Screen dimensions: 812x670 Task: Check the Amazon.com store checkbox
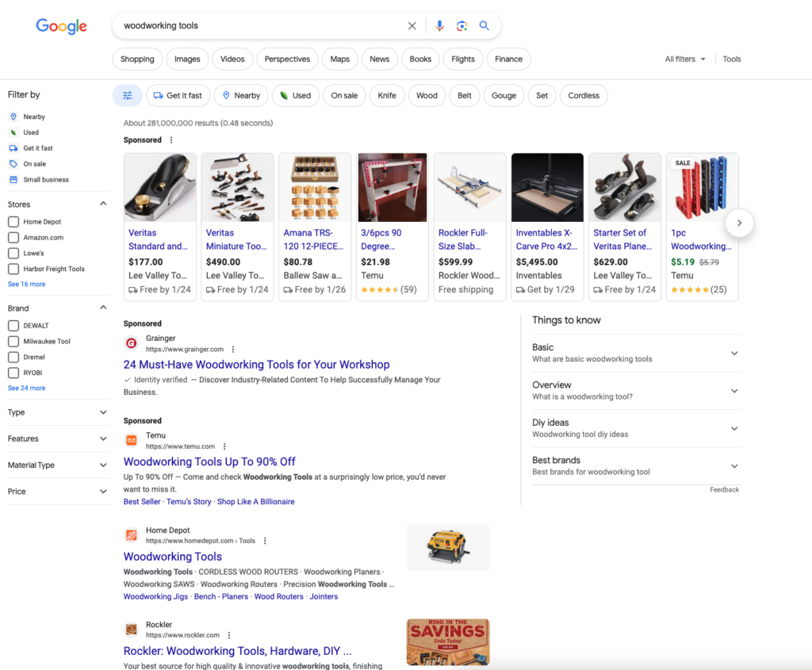[x=13, y=238]
